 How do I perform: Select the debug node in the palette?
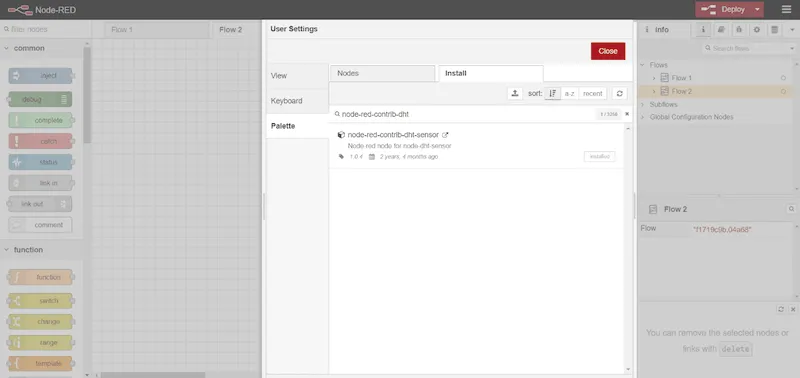(40, 99)
